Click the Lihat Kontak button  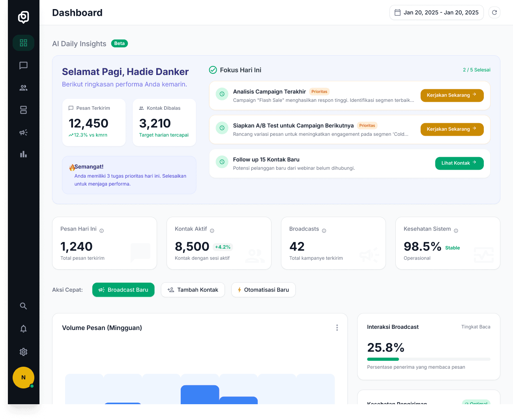point(459,163)
